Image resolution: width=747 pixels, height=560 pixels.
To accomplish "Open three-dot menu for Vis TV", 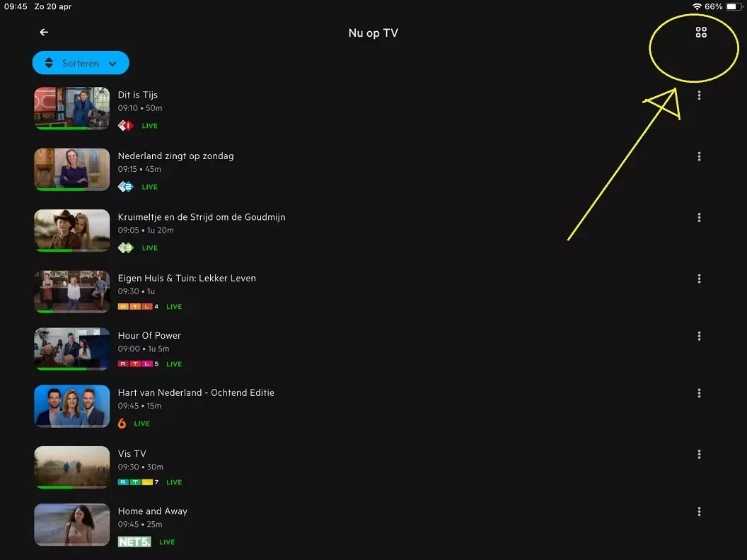I will point(699,454).
